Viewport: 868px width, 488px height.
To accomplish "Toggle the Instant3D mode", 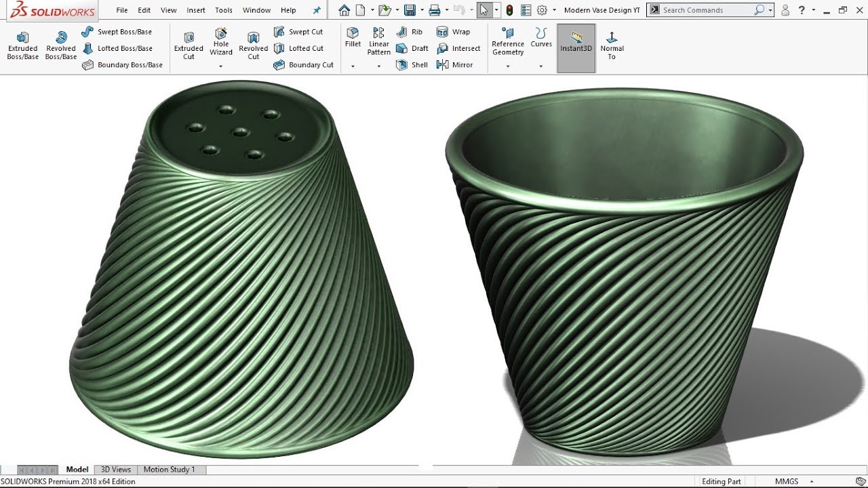I will pos(576,48).
